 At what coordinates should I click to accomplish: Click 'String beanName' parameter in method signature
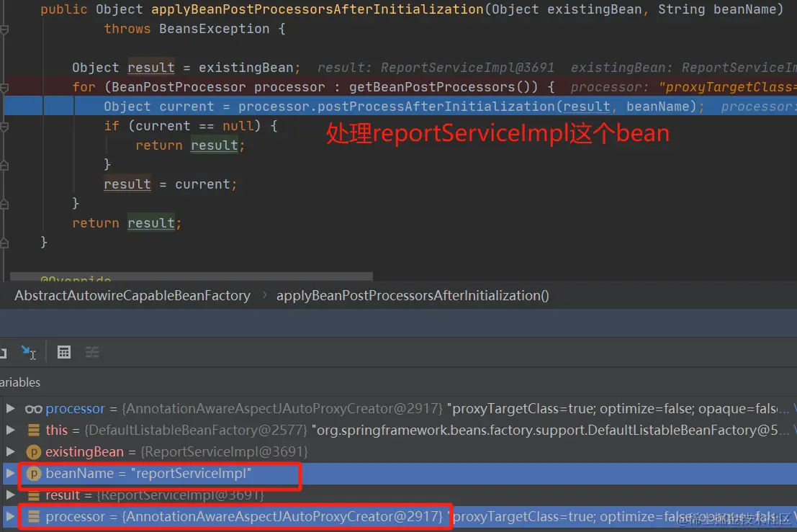tap(716, 9)
